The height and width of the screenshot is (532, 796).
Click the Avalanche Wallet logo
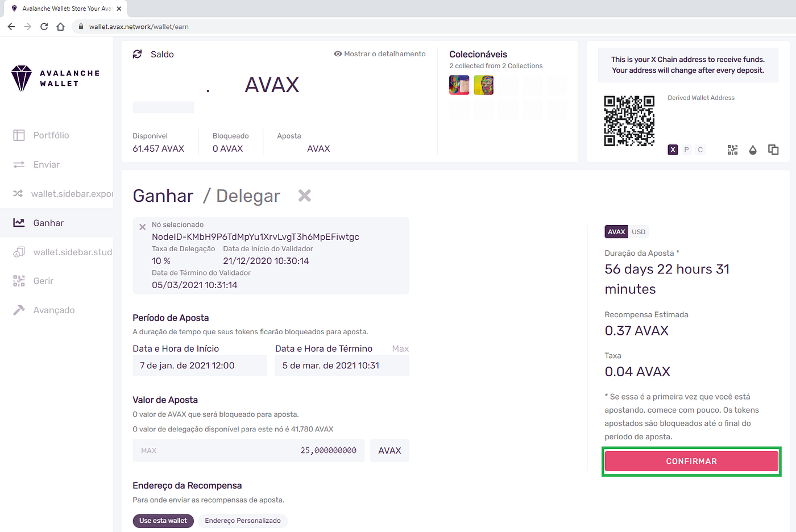click(56, 78)
